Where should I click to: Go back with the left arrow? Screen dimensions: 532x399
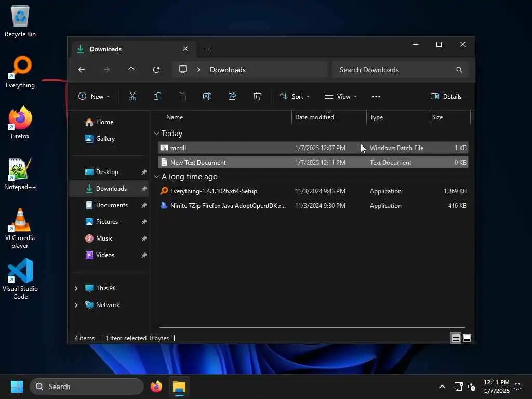[x=82, y=70]
